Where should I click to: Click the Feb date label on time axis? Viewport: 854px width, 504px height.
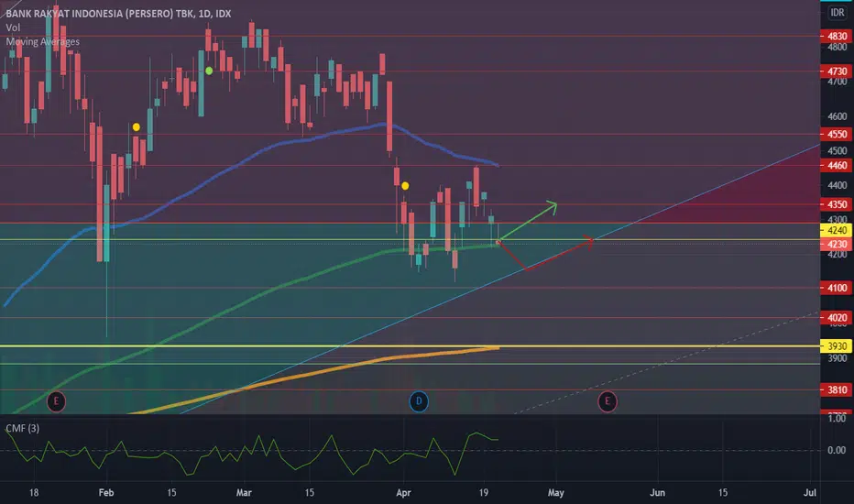(106, 493)
